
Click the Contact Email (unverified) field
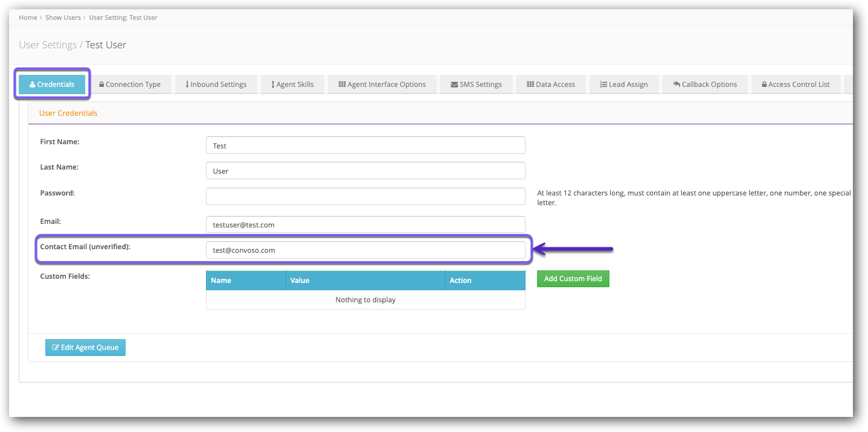(x=365, y=250)
